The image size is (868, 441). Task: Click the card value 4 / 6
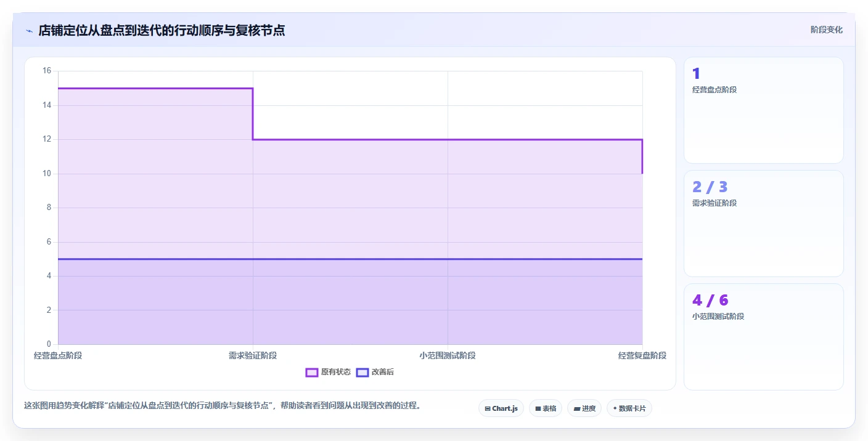pos(710,300)
